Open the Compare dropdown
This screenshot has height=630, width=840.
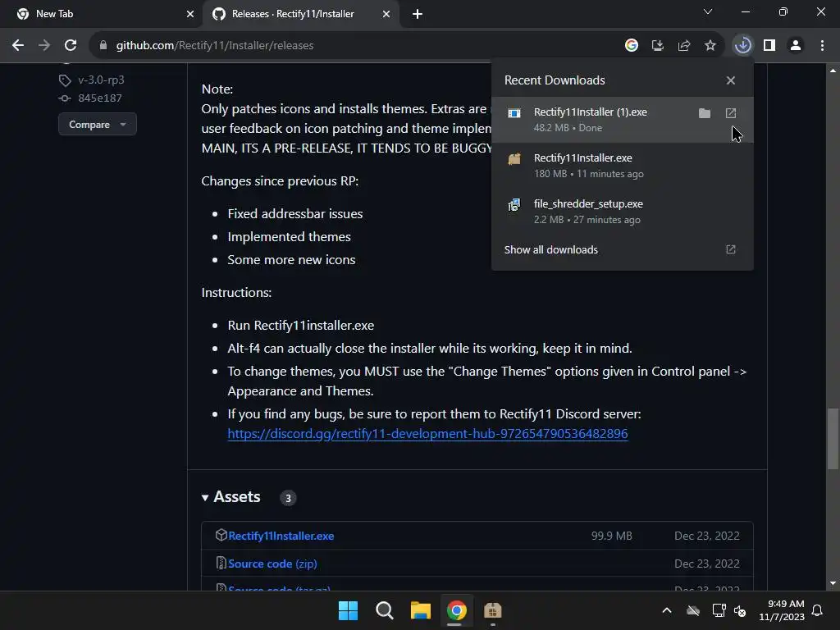(x=98, y=125)
